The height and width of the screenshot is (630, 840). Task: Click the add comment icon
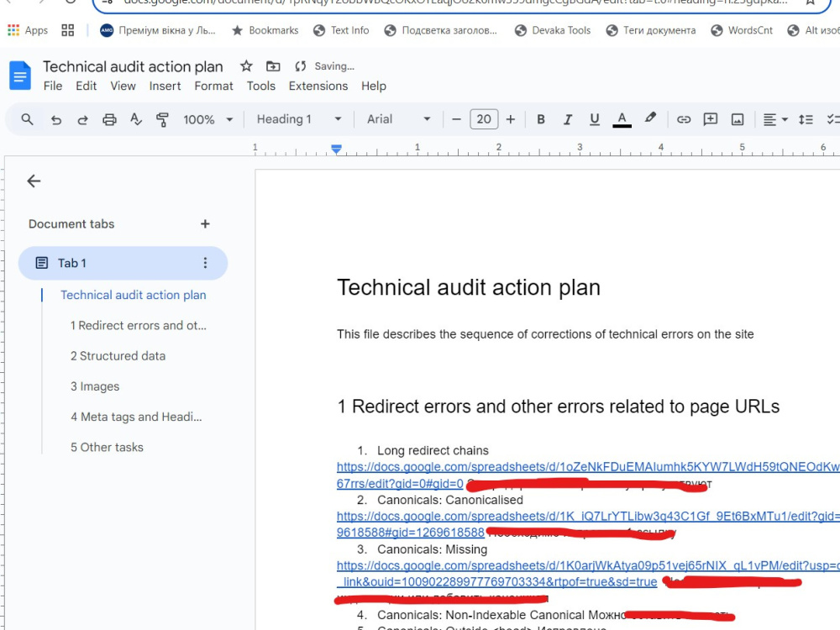coord(711,119)
